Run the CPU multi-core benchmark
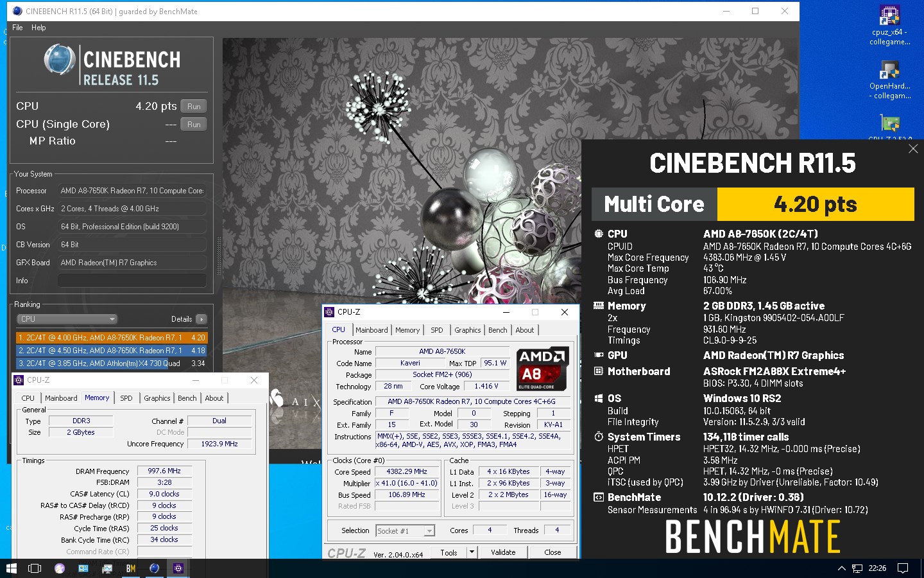Screen dimensions: 924x578 click(x=194, y=107)
